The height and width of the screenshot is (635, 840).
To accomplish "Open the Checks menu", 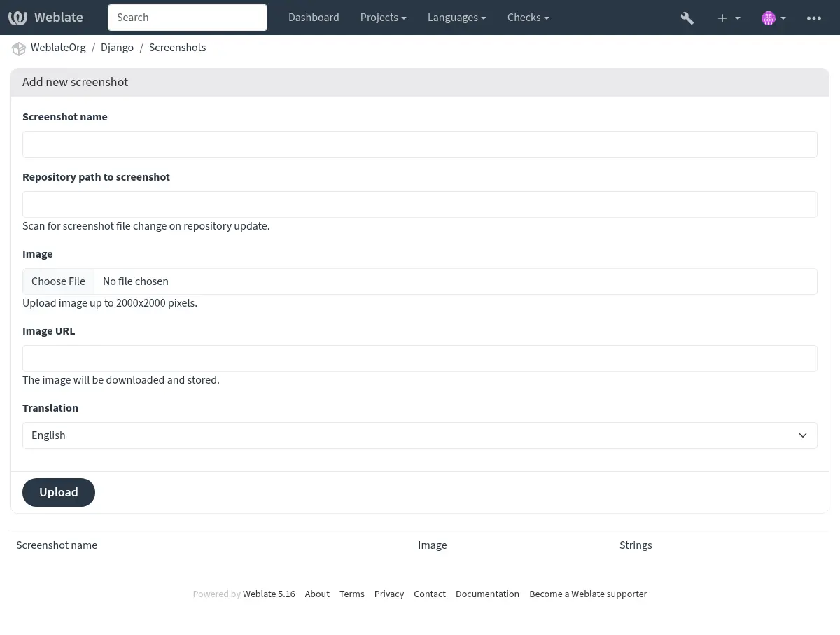I will click(x=528, y=18).
